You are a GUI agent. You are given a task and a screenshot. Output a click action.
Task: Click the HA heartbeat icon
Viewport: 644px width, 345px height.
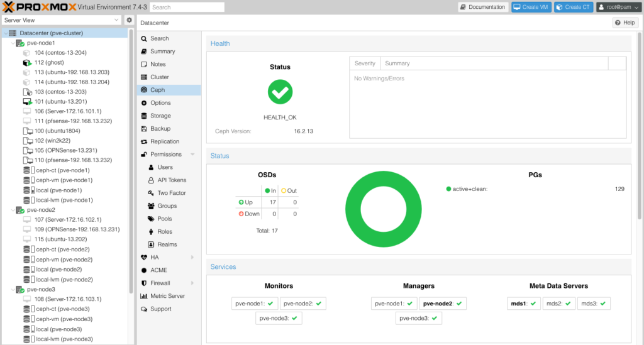(x=144, y=257)
